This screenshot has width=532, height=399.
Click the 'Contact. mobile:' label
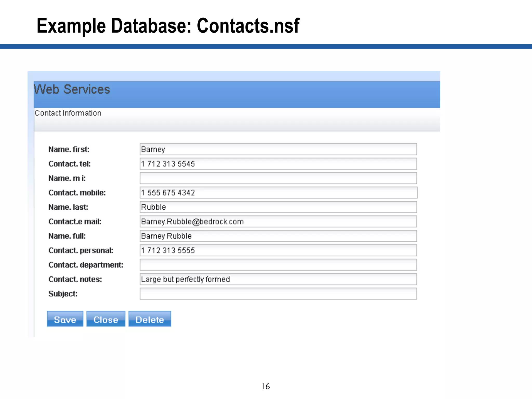point(77,192)
